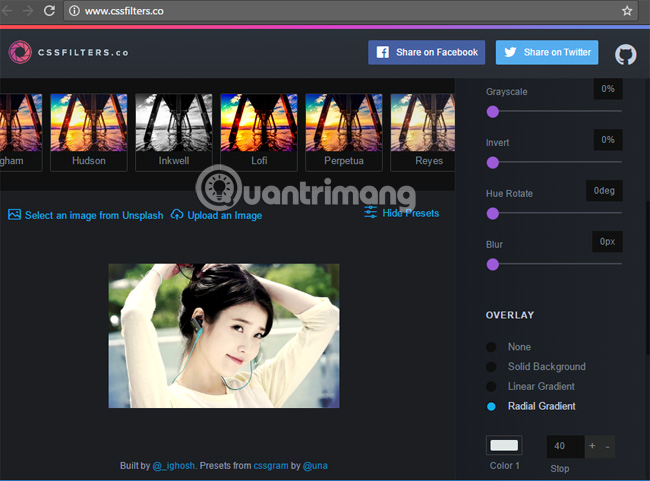Select the None overlay option
Viewport: 650px width, 481px height.
(491, 347)
